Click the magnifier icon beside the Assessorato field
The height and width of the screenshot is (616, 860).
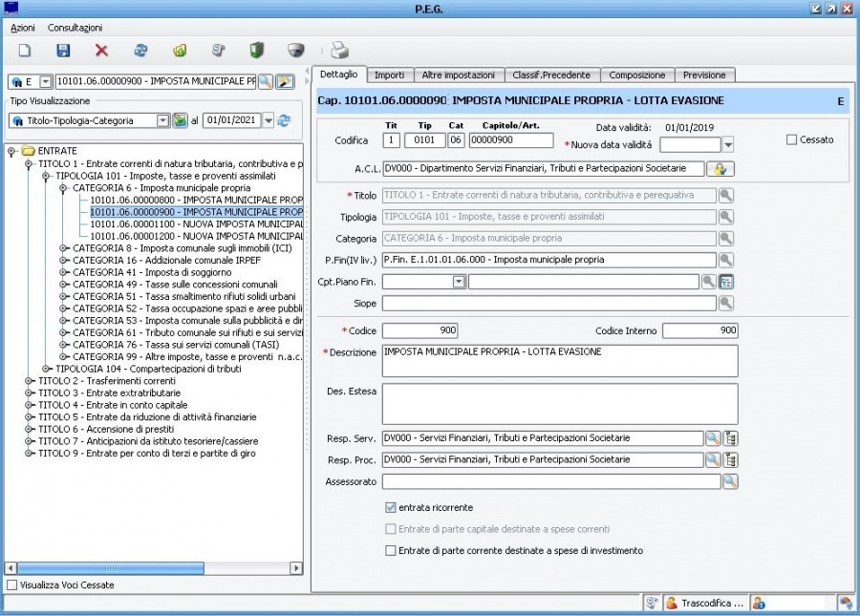[x=730, y=481]
